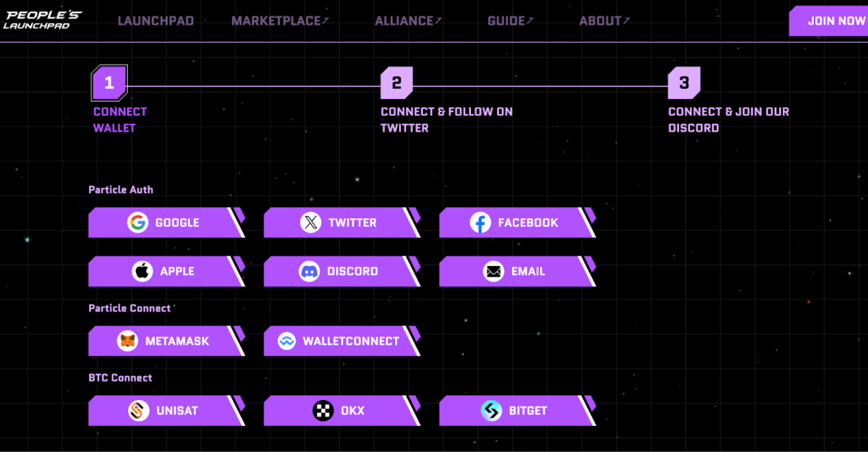Choose the Email login button label

pos(528,271)
